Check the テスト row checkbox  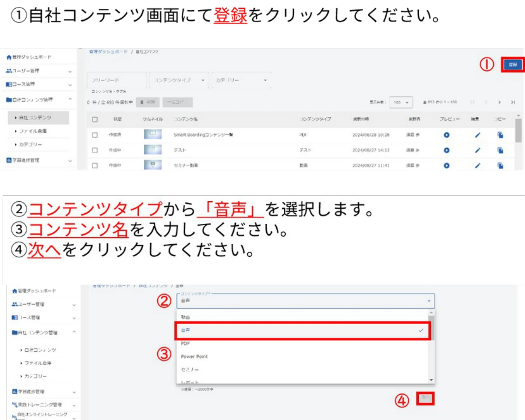(95, 150)
